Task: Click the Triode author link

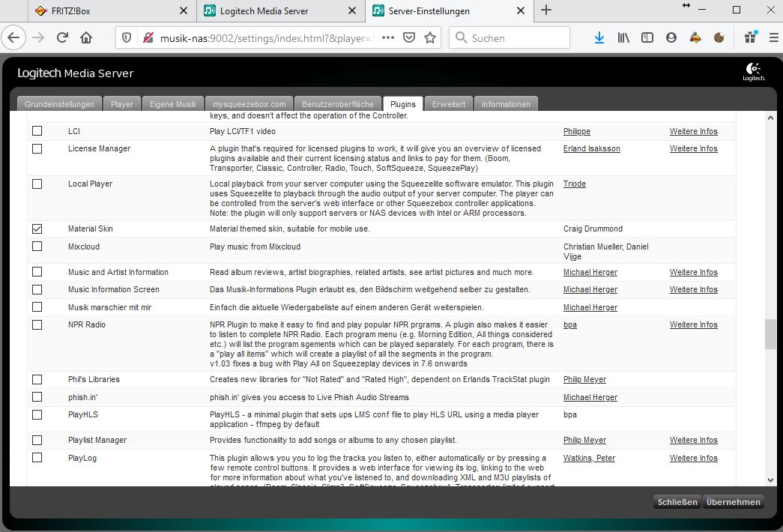Action: click(574, 184)
